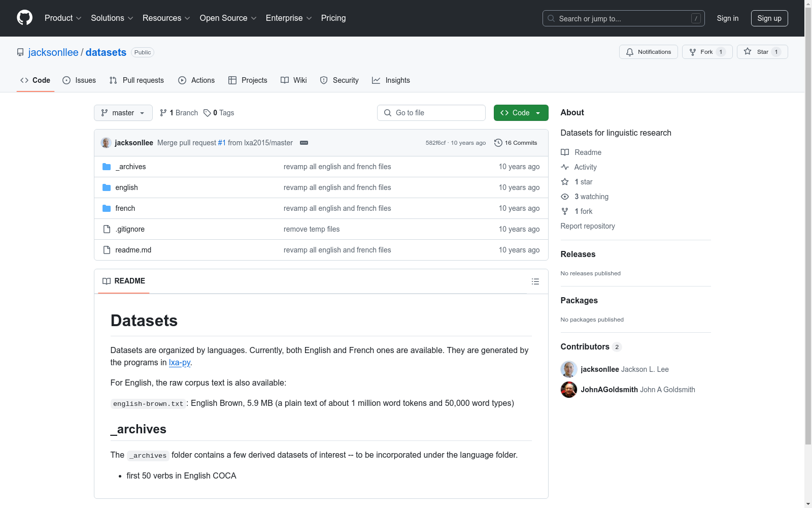The image size is (812, 508).
Task: Click the watching eye icon
Action: (565, 197)
